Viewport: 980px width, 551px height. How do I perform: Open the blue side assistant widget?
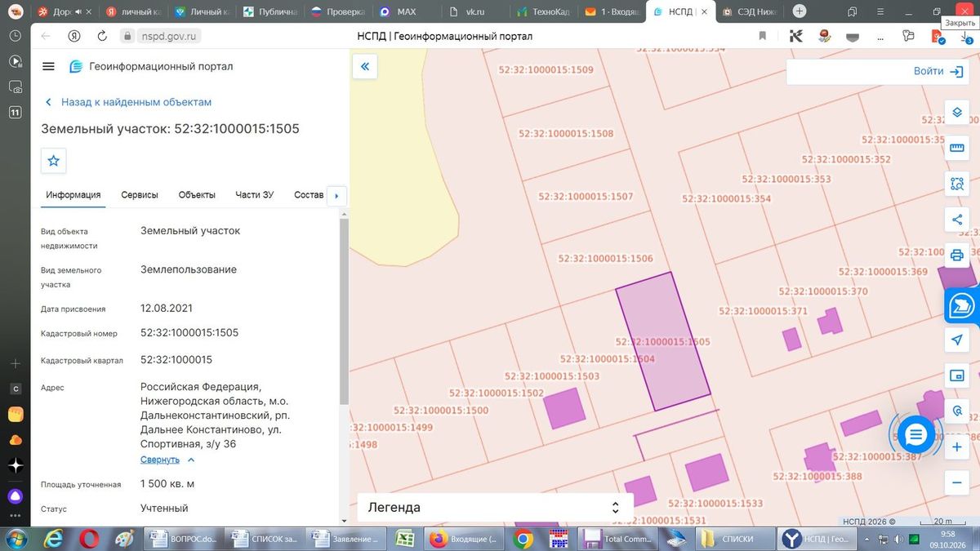pyautogui.click(x=963, y=305)
